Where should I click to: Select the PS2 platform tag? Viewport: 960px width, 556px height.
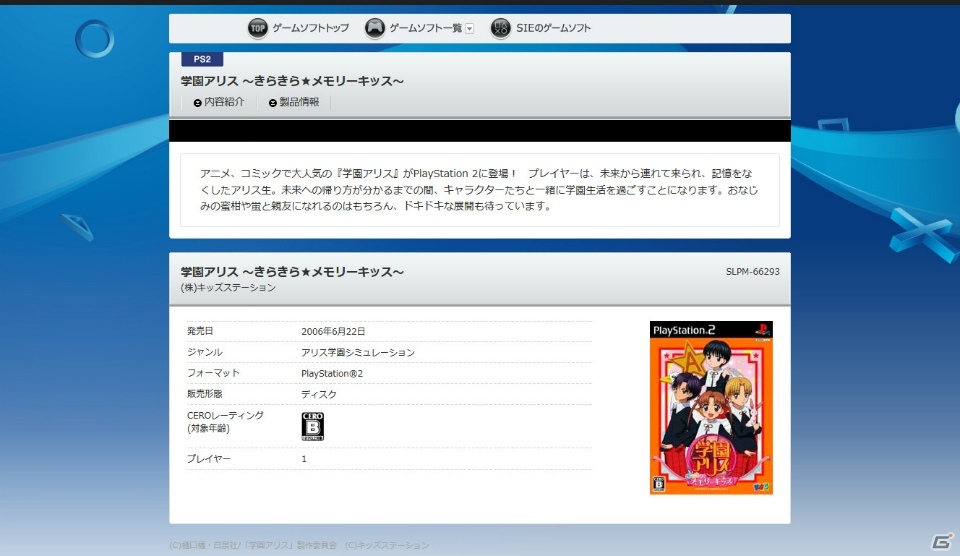[x=202, y=59]
